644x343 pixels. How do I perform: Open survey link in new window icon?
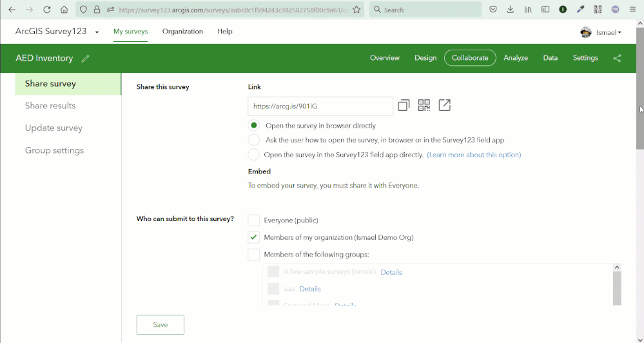pos(444,105)
